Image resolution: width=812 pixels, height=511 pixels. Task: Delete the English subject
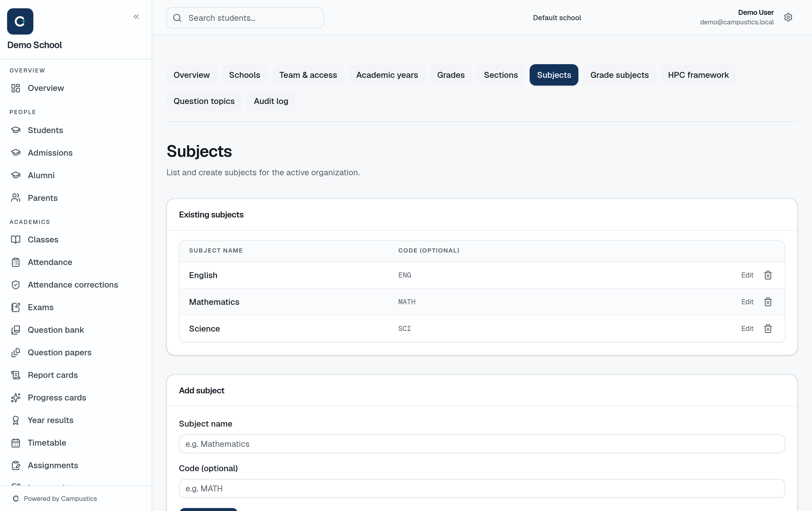(768, 275)
